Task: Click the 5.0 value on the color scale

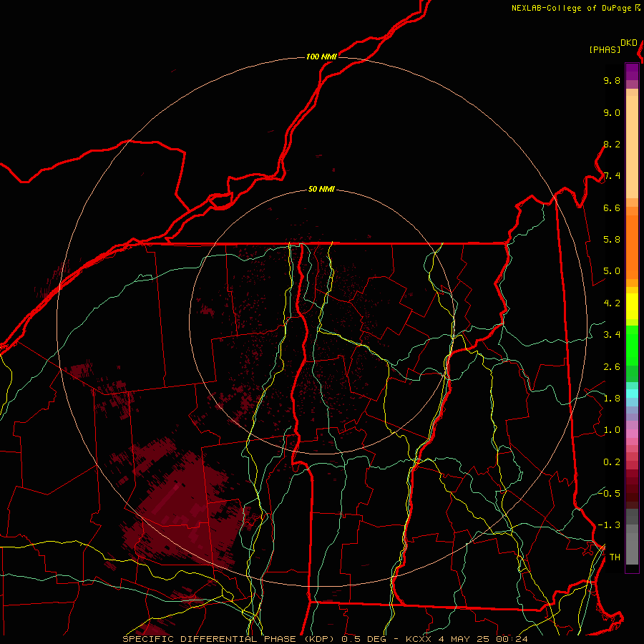Action: 612,271
